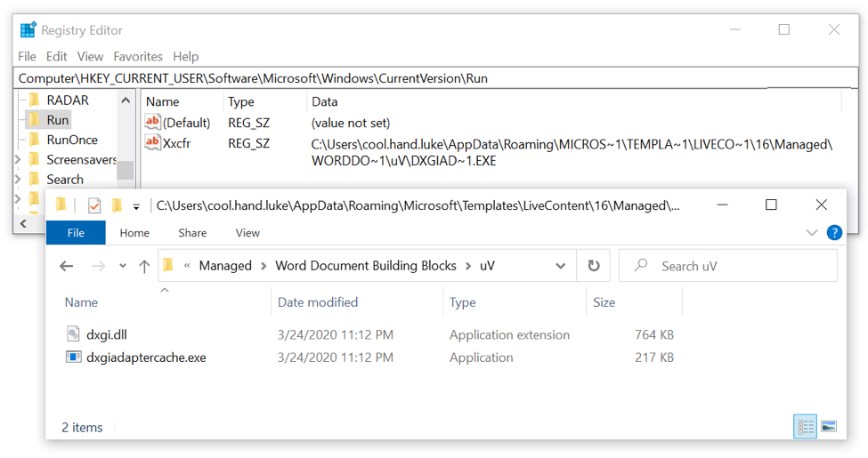
Task: Select the Xxcfr registry value icon
Action: click(x=153, y=143)
